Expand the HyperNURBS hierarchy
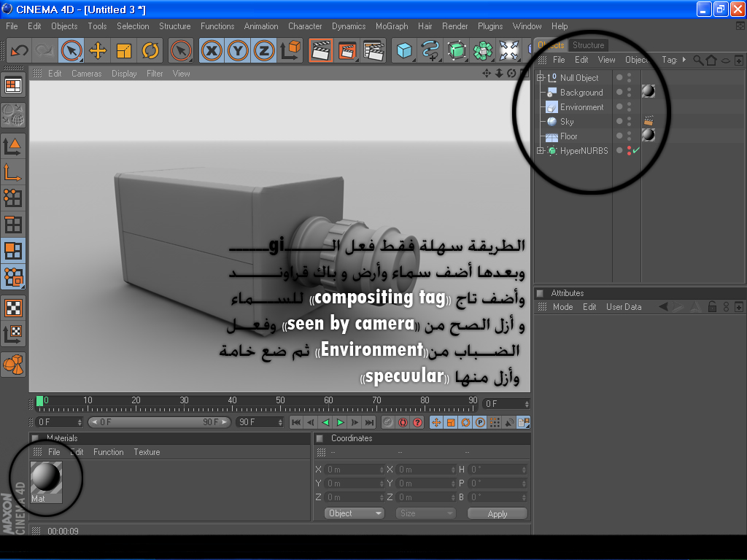747x560 pixels. point(541,151)
